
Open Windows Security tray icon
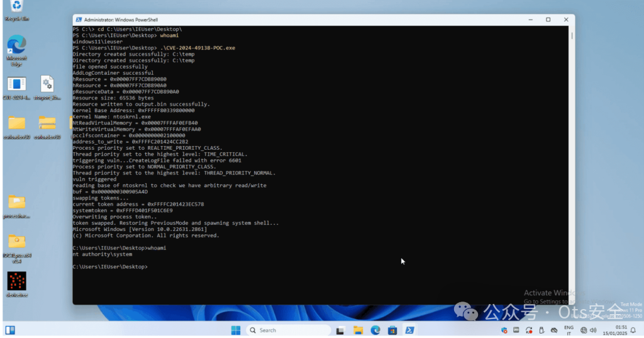click(504, 330)
